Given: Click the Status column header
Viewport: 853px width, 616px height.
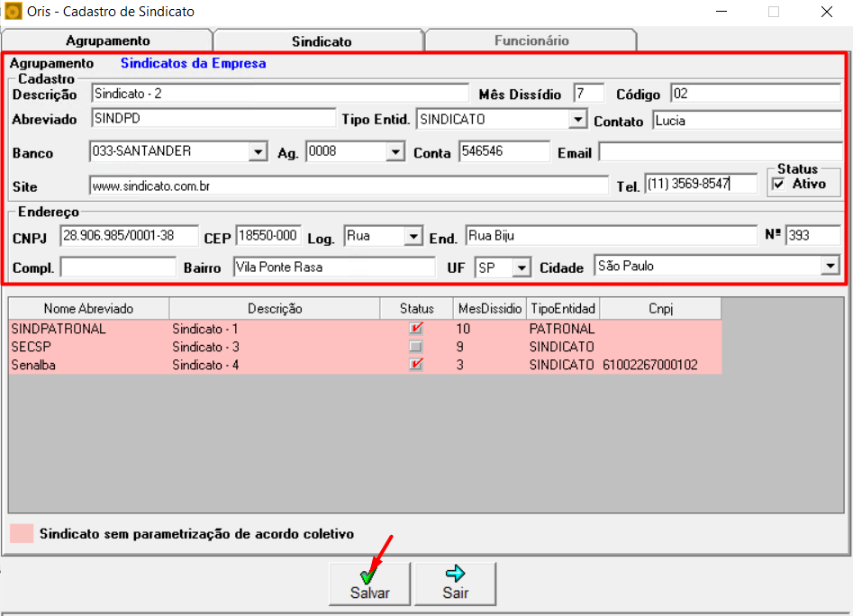Looking at the screenshot, I should point(417,308).
